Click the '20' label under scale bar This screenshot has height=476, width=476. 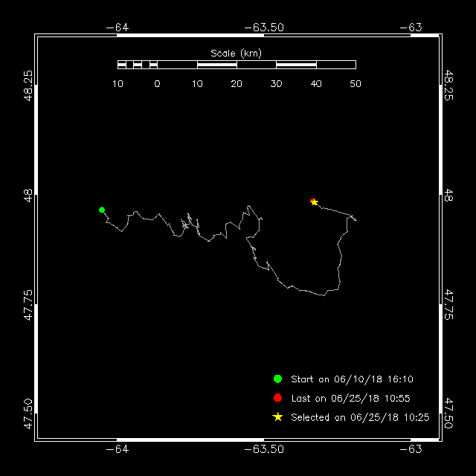pos(237,84)
